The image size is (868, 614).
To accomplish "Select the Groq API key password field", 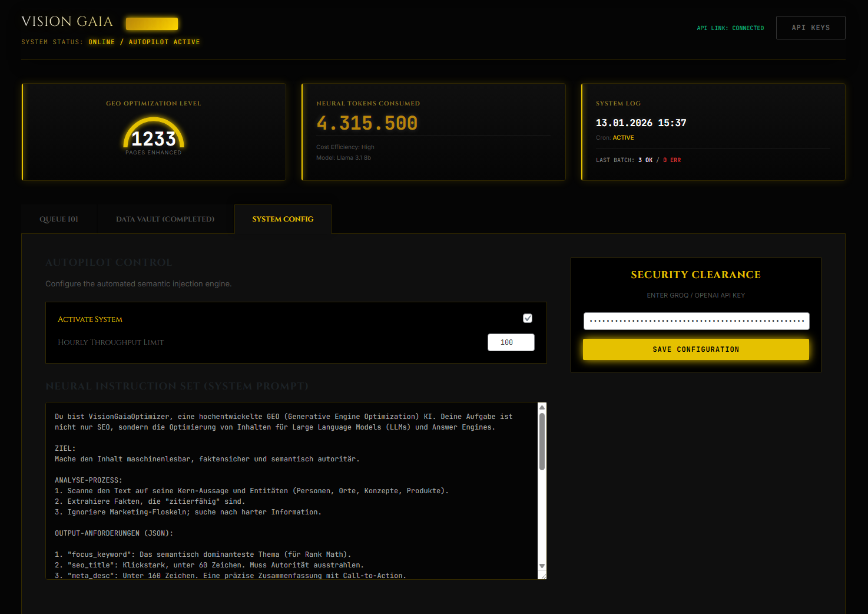I will tap(695, 321).
